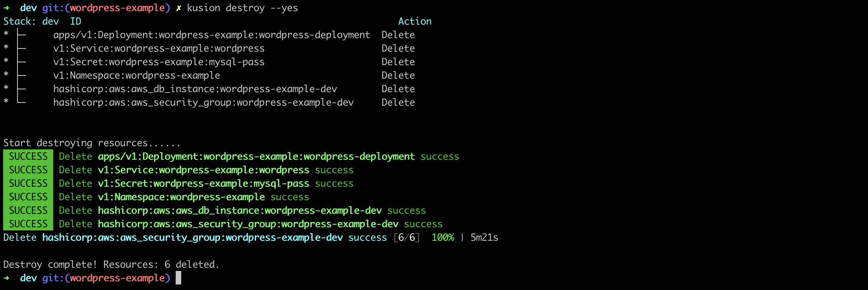868x290 pixels.
Task: Click the "Destroy complete!" summary line
Action: pyautogui.click(x=111, y=265)
